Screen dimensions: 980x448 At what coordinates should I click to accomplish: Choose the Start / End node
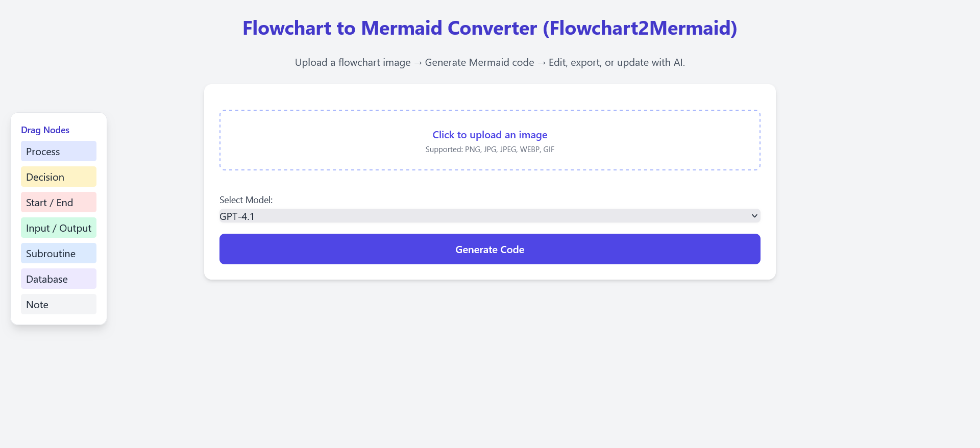click(x=58, y=203)
